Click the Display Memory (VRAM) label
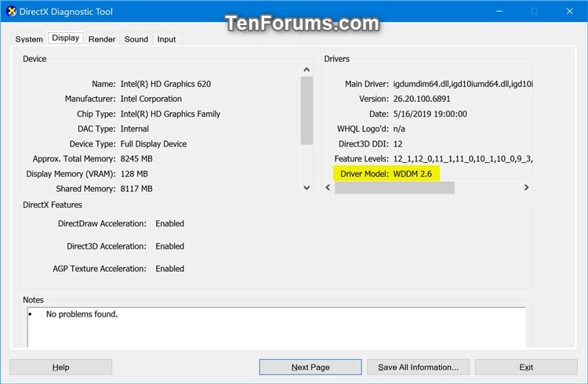The height and width of the screenshot is (384, 588). click(71, 174)
